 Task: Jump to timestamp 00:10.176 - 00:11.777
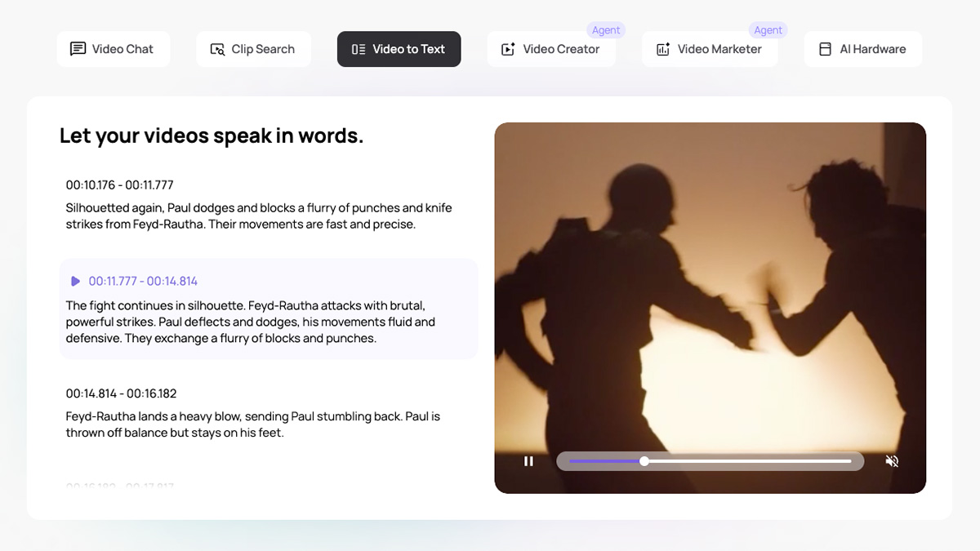(x=120, y=185)
